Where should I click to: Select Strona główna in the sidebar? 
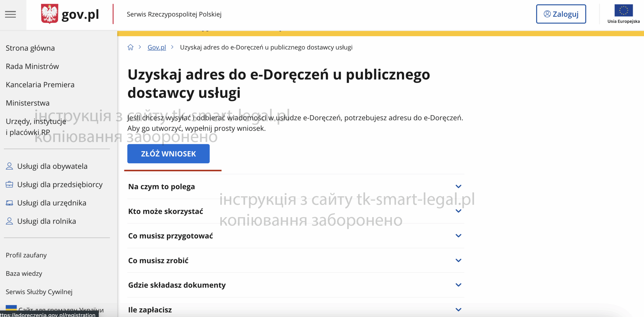[30, 48]
